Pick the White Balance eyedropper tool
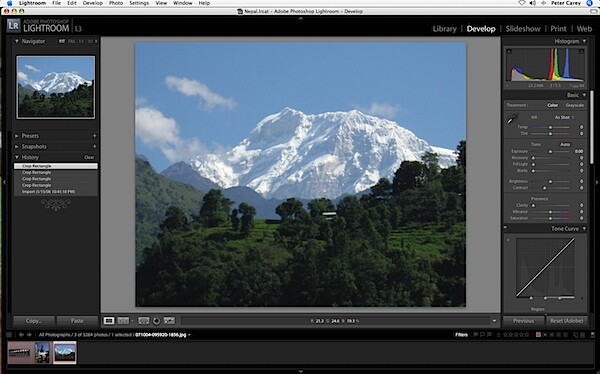This screenshot has height=374, width=600. [512, 119]
